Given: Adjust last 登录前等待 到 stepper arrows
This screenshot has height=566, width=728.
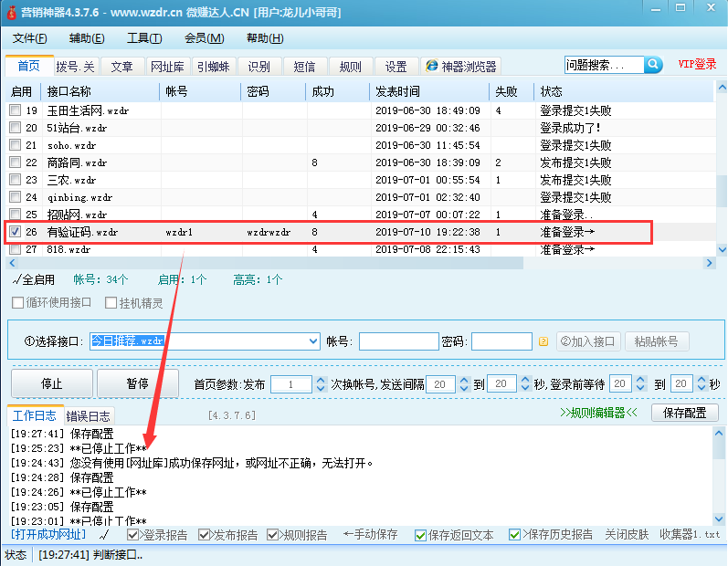Looking at the screenshot, I should [702, 383].
